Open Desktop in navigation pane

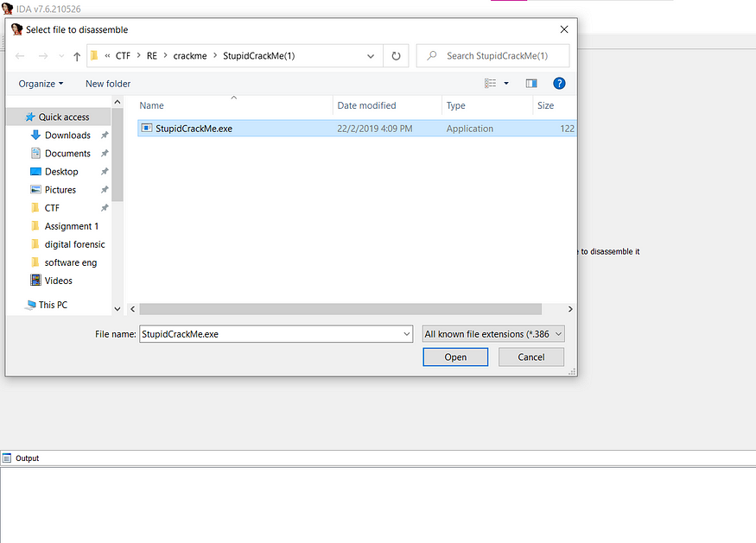point(61,172)
